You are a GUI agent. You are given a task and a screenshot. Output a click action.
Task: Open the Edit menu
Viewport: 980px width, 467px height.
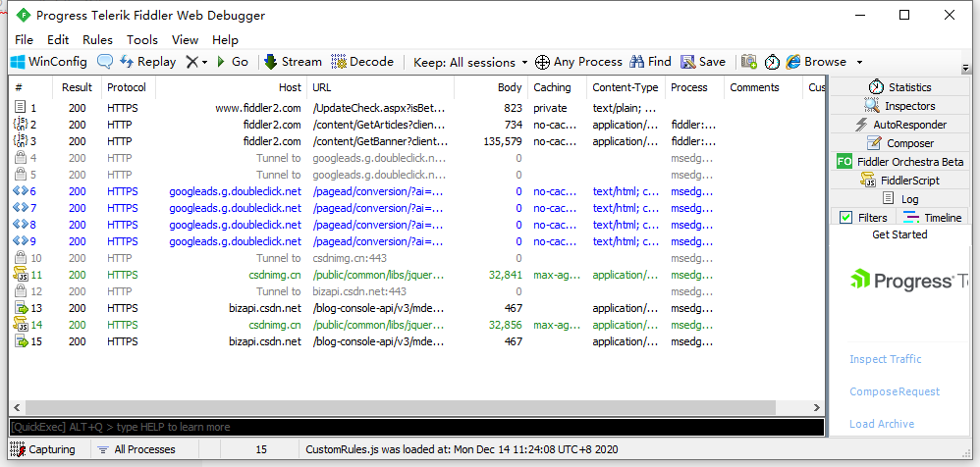tap(58, 40)
